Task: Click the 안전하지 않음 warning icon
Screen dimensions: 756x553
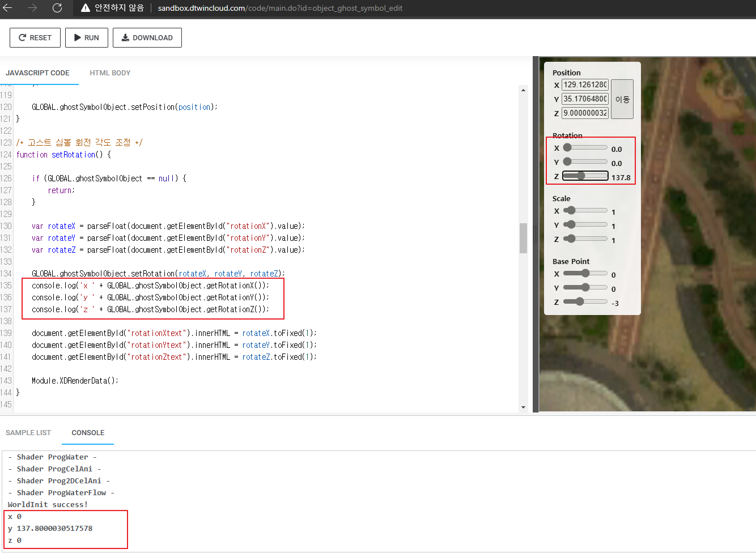Action: (86, 8)
